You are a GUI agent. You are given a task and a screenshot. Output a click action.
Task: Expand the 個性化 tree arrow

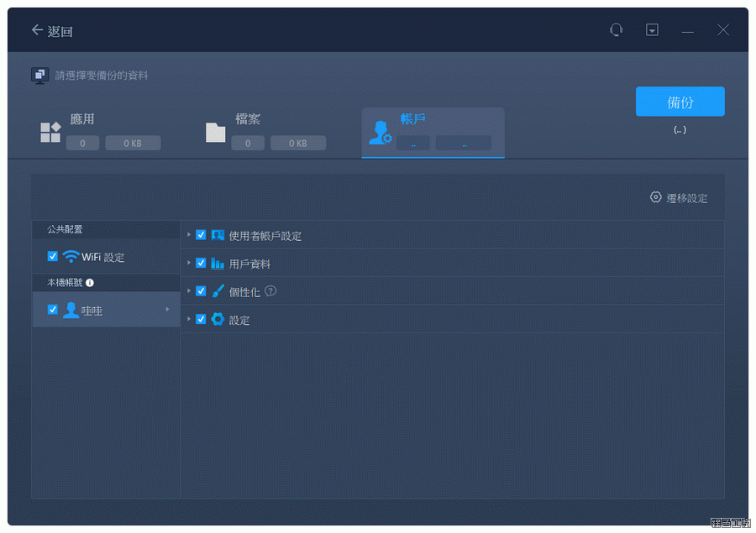point(190,290)
